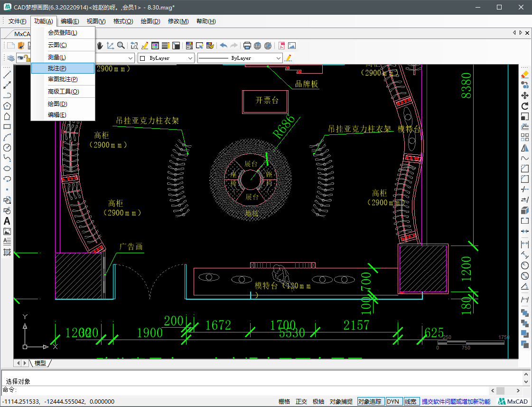Select the Mirror tool in right toolbar
532x407 pixels.
[x=525, y=148]
